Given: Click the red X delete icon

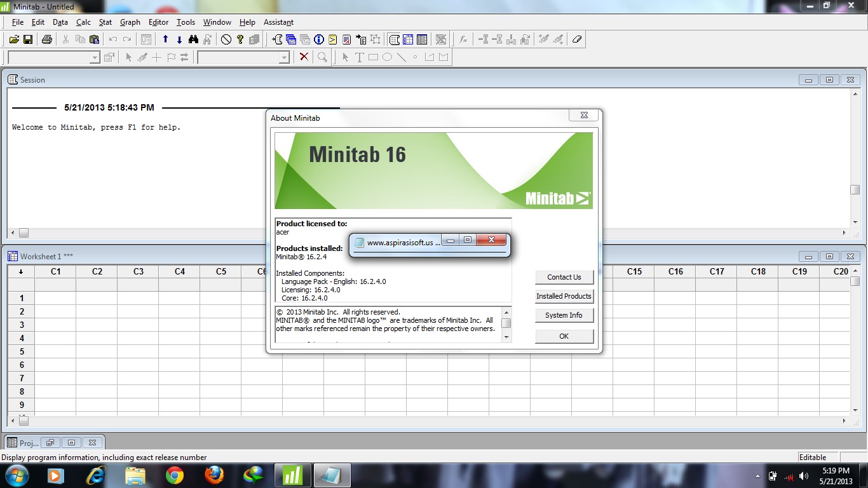Looking at the screenshot, I should pos(304,57).
